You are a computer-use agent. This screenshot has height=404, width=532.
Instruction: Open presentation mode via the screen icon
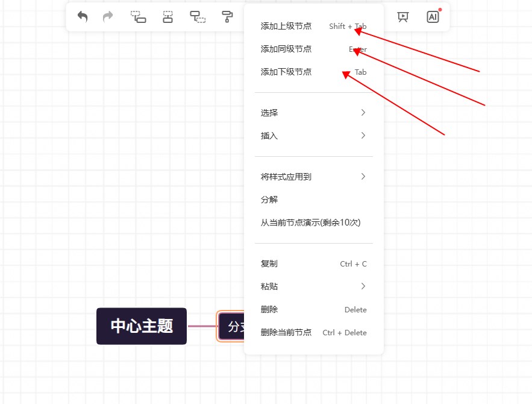402,17
